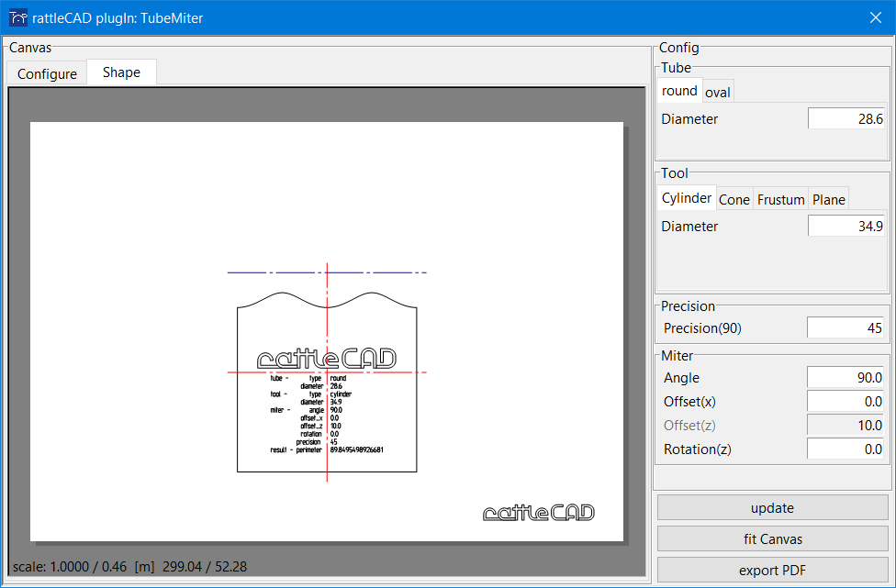Switch to the Configure canvas tab

[x=47, y=73]
